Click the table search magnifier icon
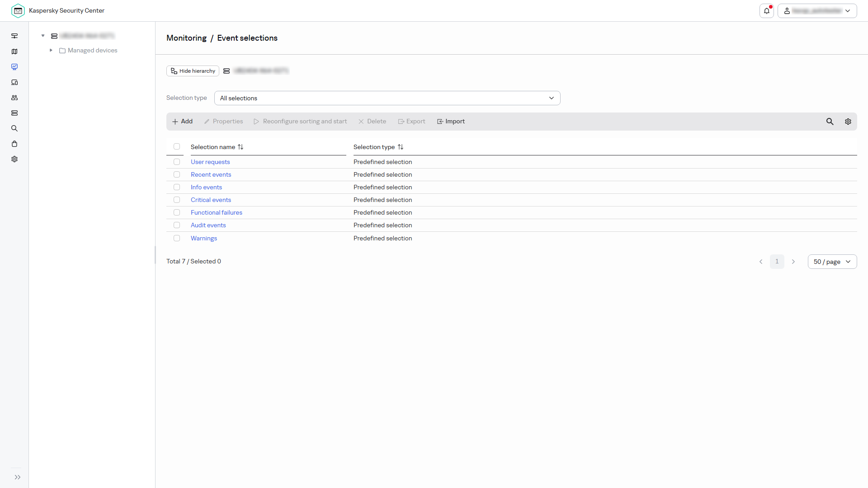 coord(830,122)
